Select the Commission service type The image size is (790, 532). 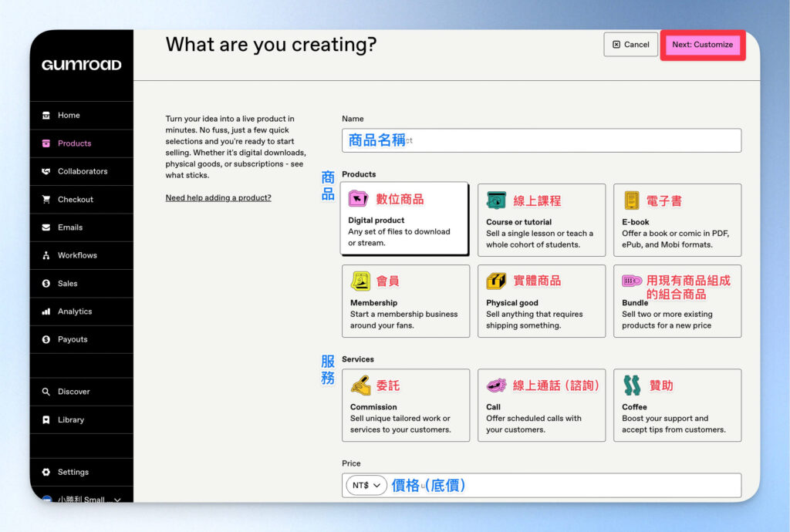pyautogui.click(x=406, y=405)
